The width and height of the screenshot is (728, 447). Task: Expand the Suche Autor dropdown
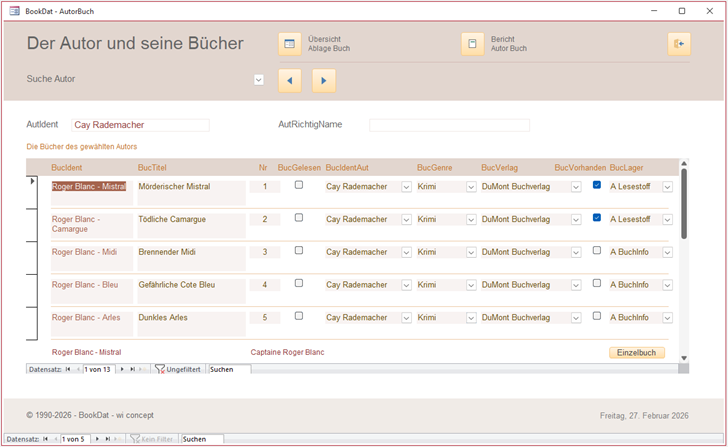pyautogui.click(x=259, y=80)
